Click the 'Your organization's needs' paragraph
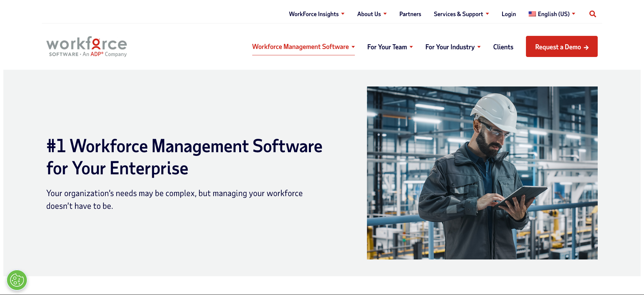This screenshot has height=295, width=644. pos(174,200)
